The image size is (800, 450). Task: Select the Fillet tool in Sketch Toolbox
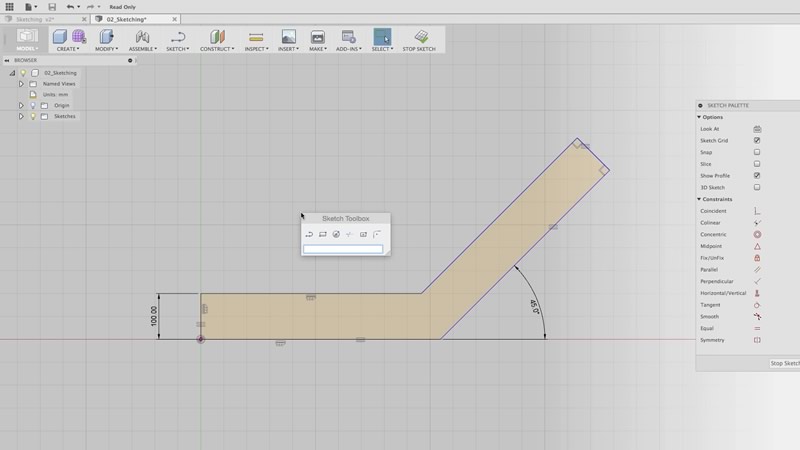[x=377, y=234]
